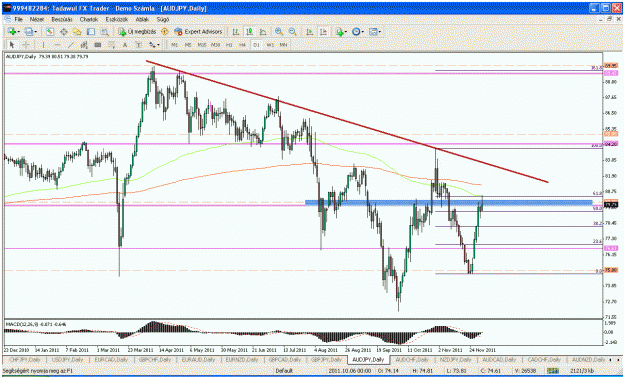Switch to H4 timeframe
Image resolution: width=625 pixels, height=377 pixels.
(242, 45)
